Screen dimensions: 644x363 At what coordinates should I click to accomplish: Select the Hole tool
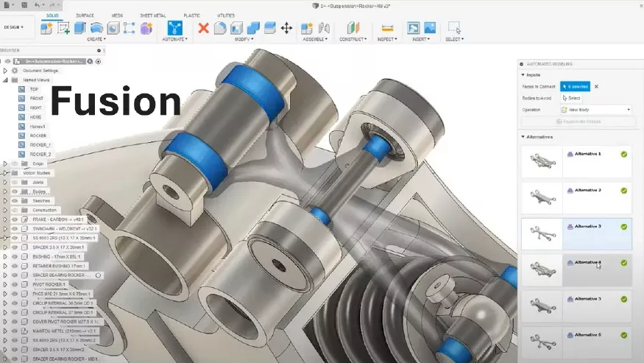tap(113, 28)
